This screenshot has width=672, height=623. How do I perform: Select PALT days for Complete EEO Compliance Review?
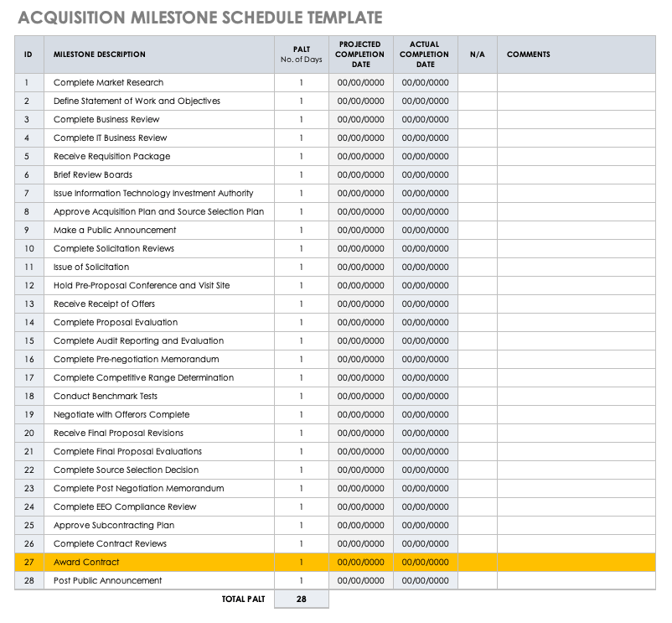[x=301, y=507]
